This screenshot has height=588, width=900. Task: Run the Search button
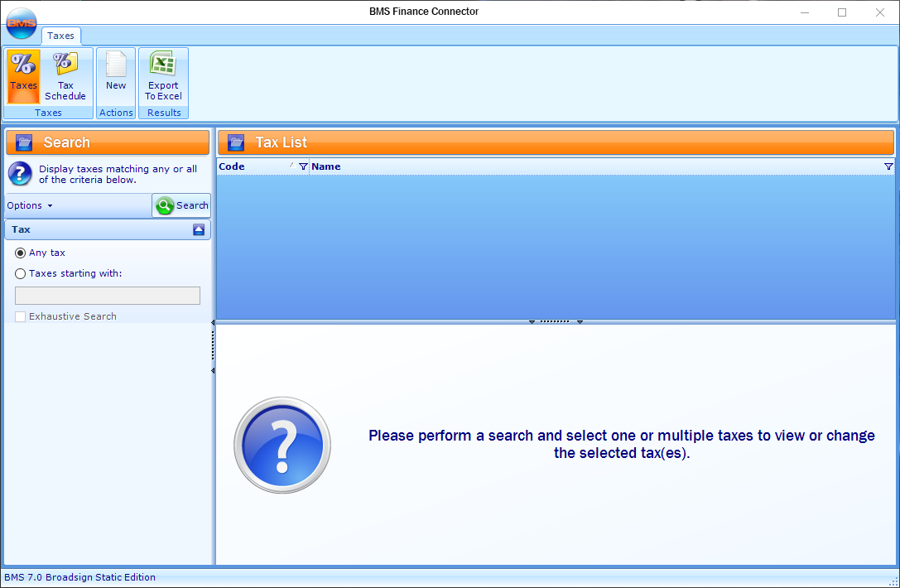[x=181, y=205]
